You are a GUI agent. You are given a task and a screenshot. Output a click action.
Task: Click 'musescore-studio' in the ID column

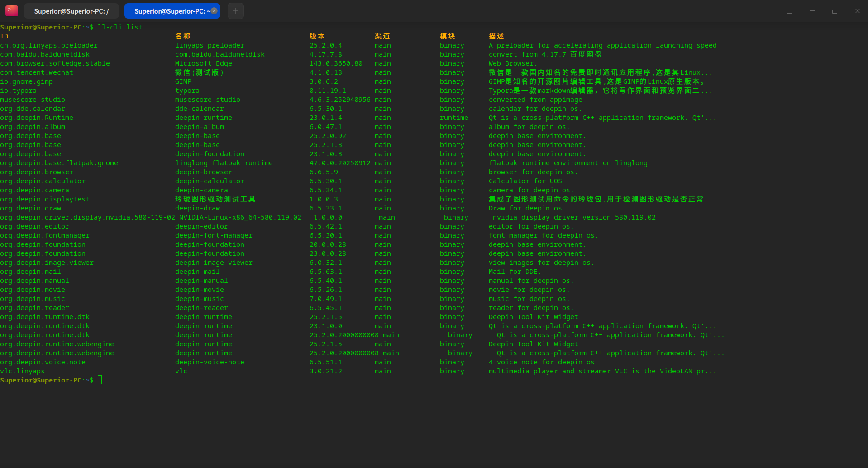[x=33, y=100]
